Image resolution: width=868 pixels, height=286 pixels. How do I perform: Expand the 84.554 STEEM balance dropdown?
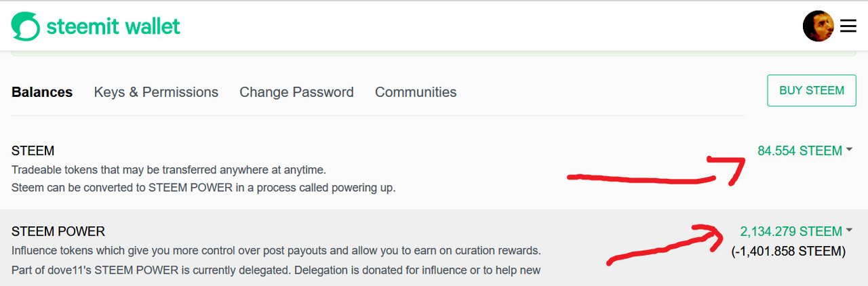coord(800,150)
